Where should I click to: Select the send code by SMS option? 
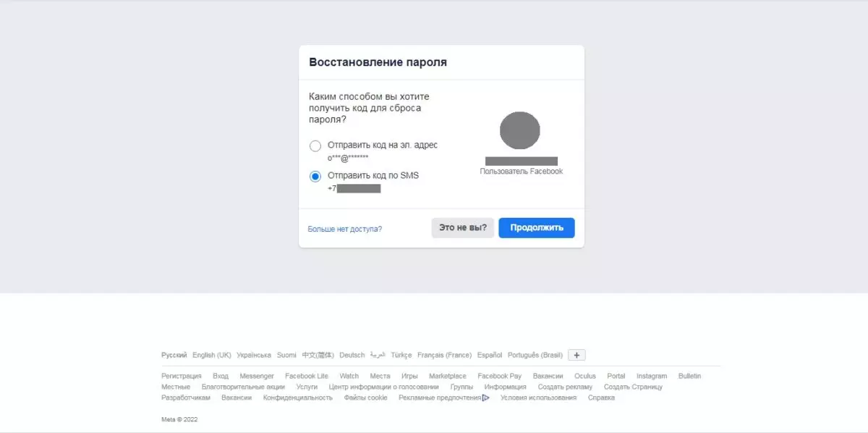pos(315,176)
